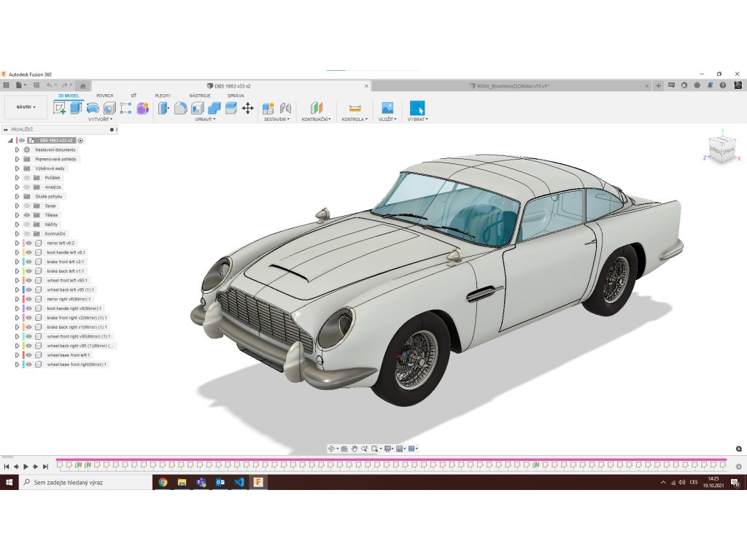The height and width of the screenshot is (560, 747).
Task: Hide wheel front left v95:1 component
Action: tap(29, 281)
